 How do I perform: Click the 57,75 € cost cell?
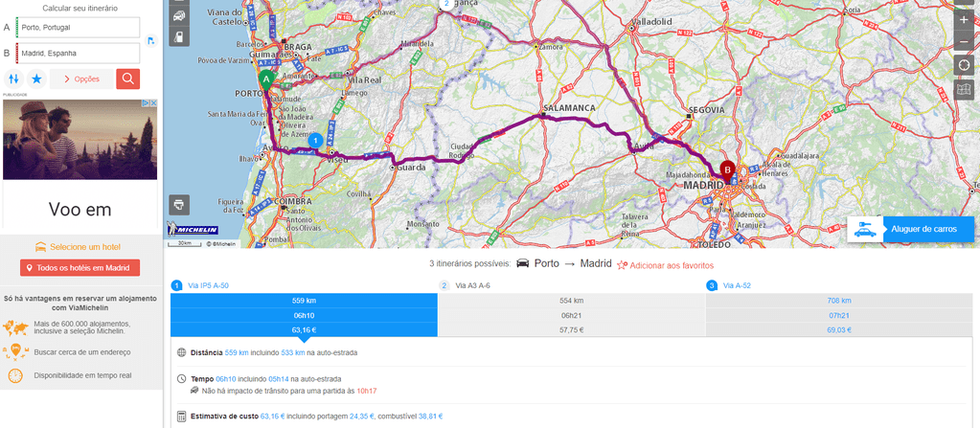pos(571,330)
